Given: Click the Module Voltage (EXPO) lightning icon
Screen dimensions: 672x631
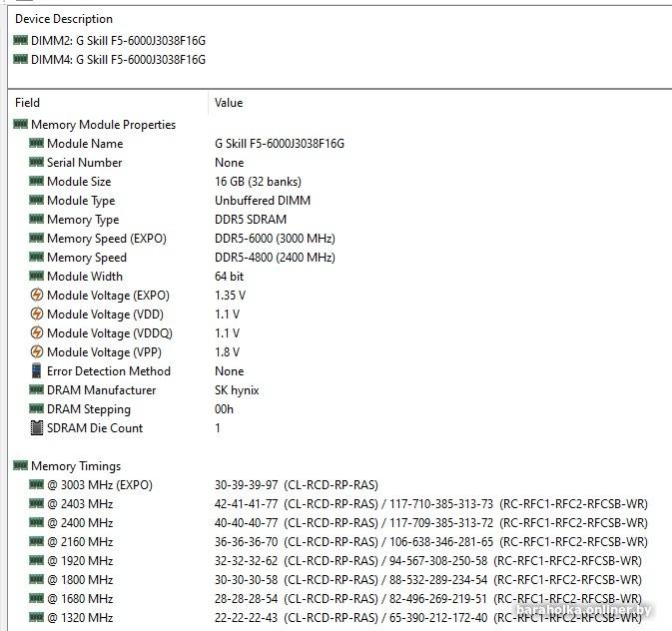Looking at the screenshot, I should [37, 295].
